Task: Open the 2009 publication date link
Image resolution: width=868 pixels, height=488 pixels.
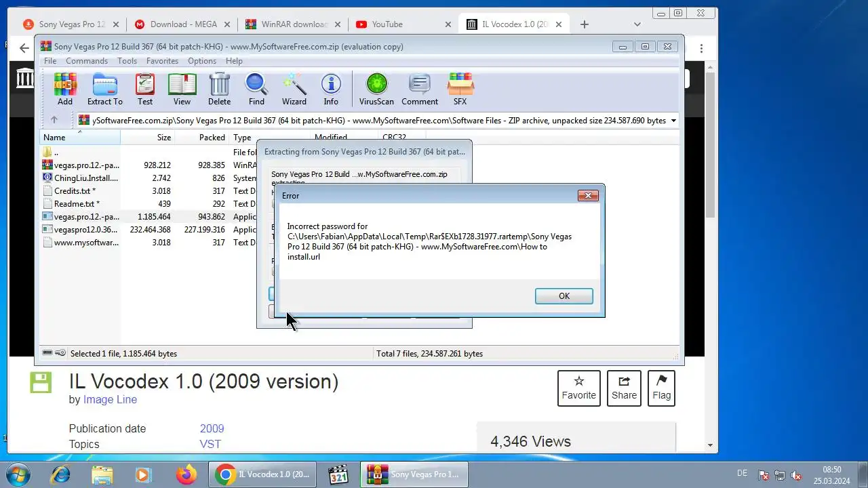Action: (x=212, y=429)
